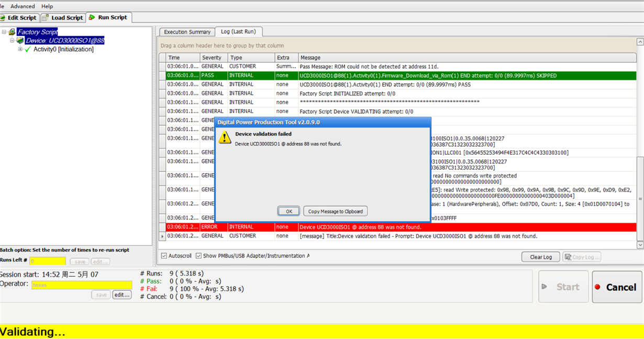Sort by the Type column header
Viewport: 644px width, 339px height.
[251, 58]
